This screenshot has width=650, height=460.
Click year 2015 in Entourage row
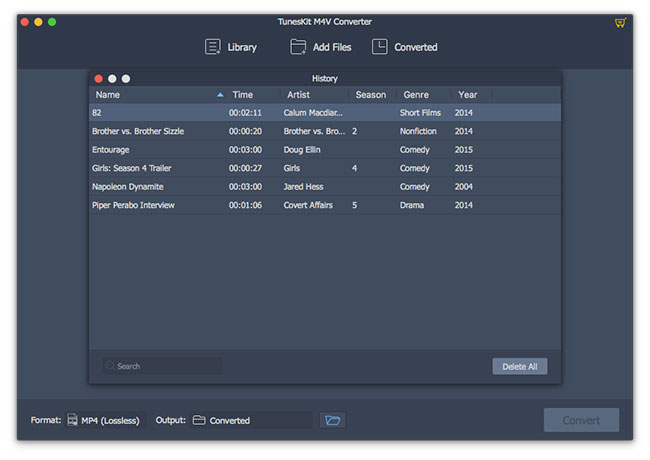(463, 150)
